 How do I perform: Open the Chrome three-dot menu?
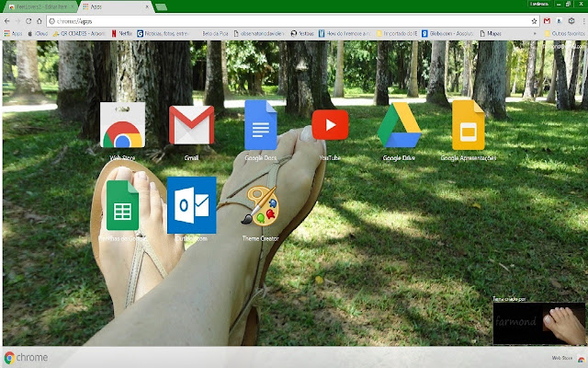click(x=584, y=21)
